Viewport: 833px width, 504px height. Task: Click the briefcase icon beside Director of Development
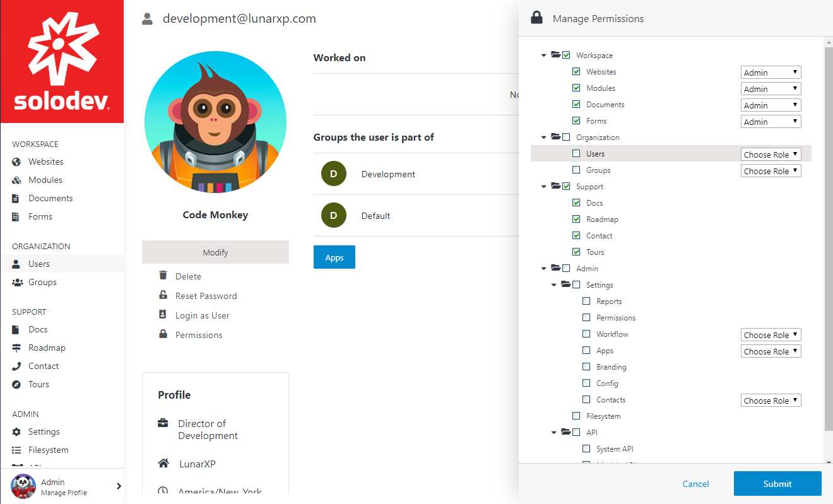163,423
